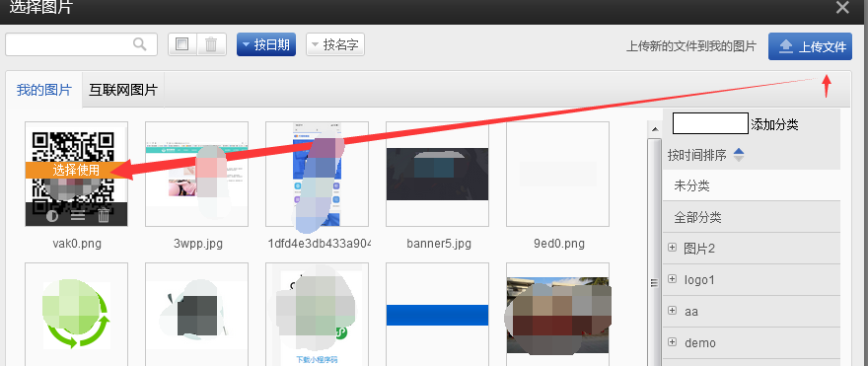The image size is (868, 366).
Task: Expand the logo1 category
Action: coord(672,279)
